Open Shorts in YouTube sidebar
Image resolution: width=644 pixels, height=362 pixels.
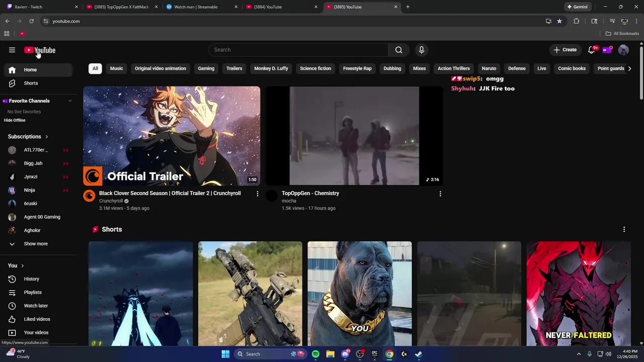38,83
